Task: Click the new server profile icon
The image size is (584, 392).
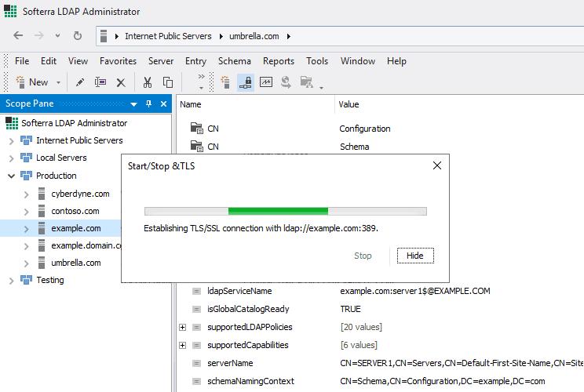Action: (x=225, y=82)
